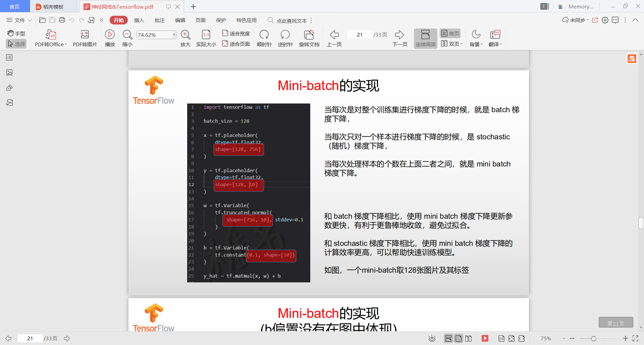The height and width of the screenshot is (345, 644).
Task: Switch to single page layout
Action: (x=450, y=33)
